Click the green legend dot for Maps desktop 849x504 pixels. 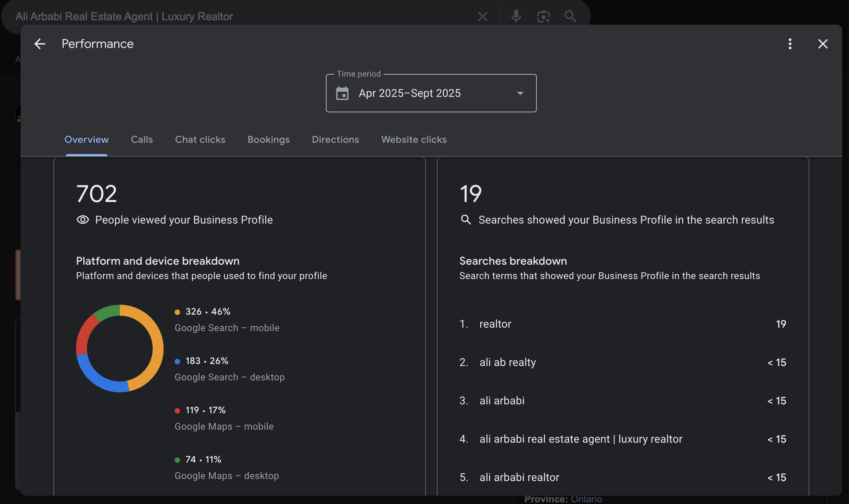(x=177, y=460)
